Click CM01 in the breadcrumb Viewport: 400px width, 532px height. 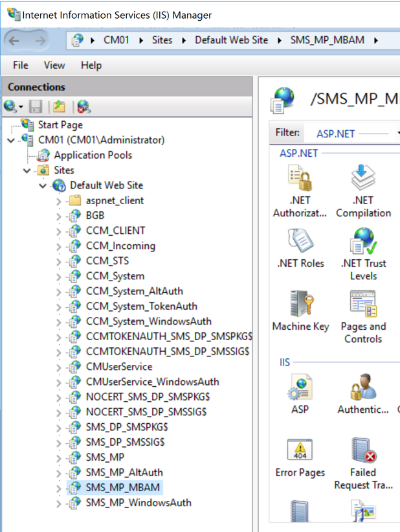pyautogui.click(x=117, y=40)
